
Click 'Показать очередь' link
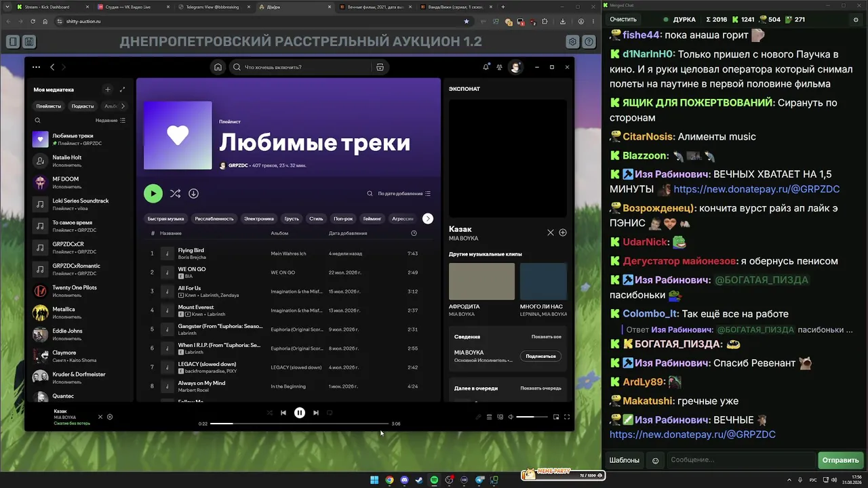click(540, 388)
